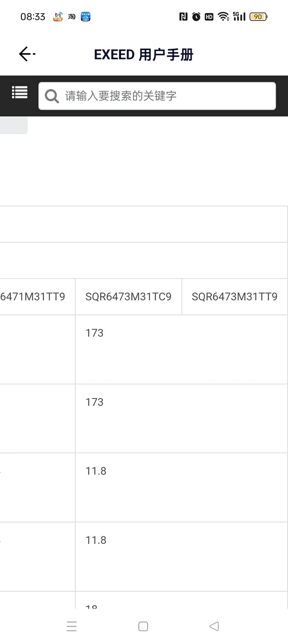Tap the HD indicator in status bar
The image size is (288, 644).
click(x=209, y=16)
